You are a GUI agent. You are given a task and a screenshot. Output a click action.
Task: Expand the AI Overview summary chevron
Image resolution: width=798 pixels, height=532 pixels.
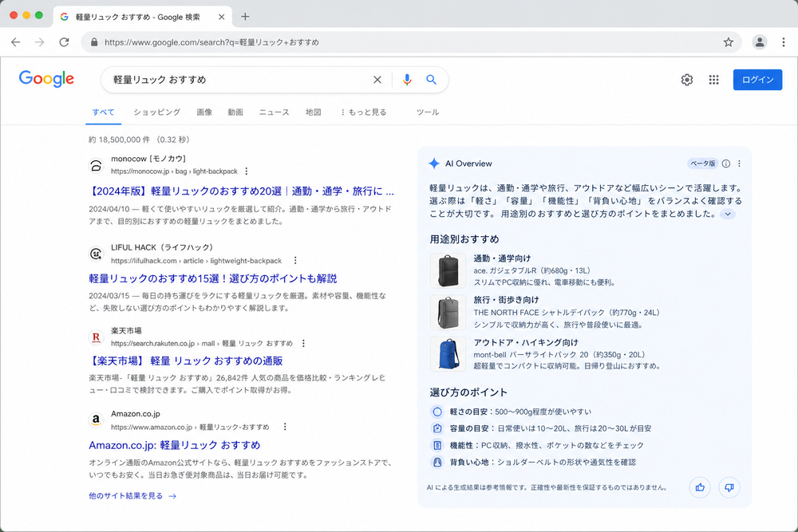click(728, 214)
